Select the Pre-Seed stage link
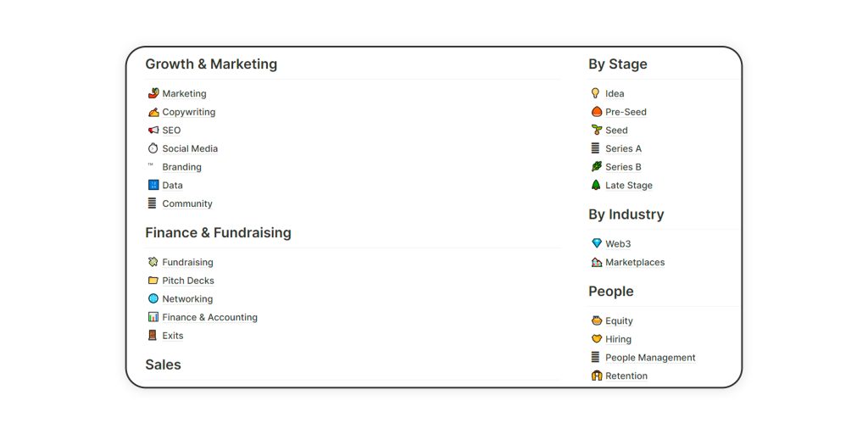 point(626,112)
